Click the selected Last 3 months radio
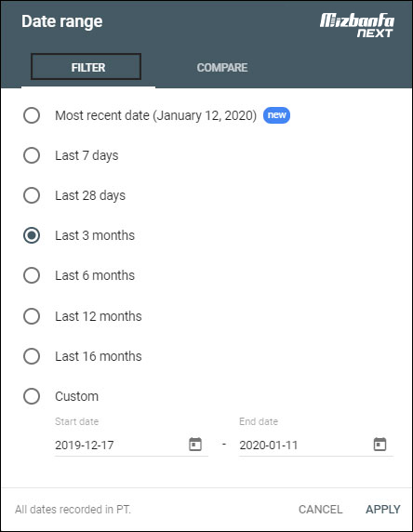 click(x=32, y=235)
